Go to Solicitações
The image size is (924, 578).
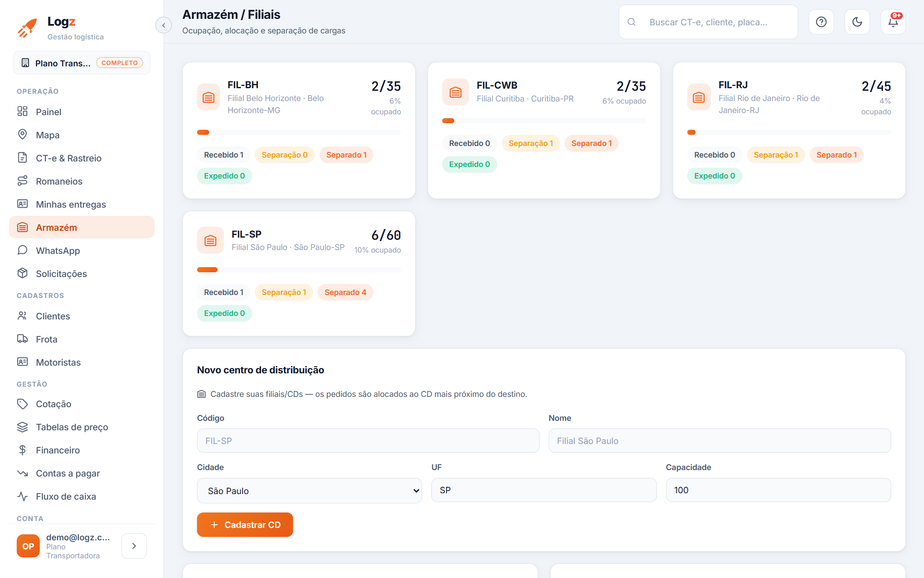click(82, 274)
